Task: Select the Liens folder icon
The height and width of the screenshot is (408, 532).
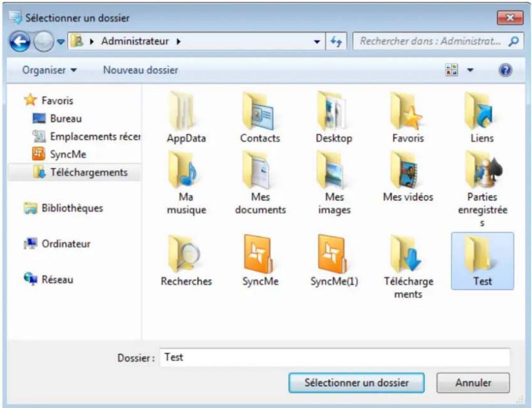Action: coord(479,111)
